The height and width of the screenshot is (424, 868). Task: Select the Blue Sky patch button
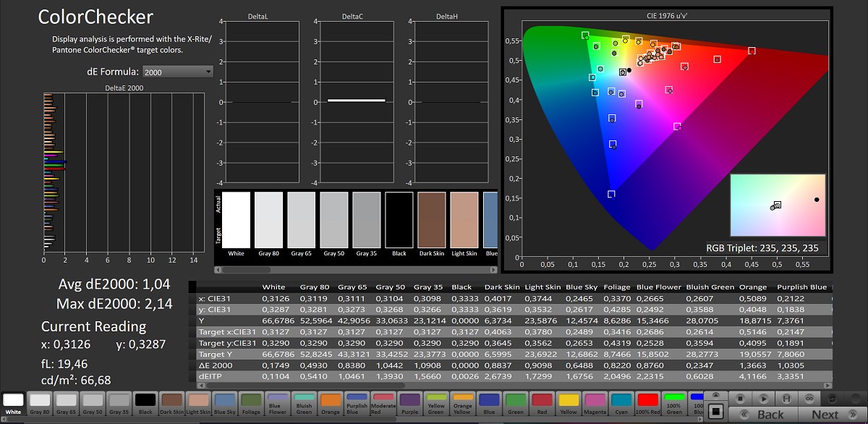[x=225, y=404]
